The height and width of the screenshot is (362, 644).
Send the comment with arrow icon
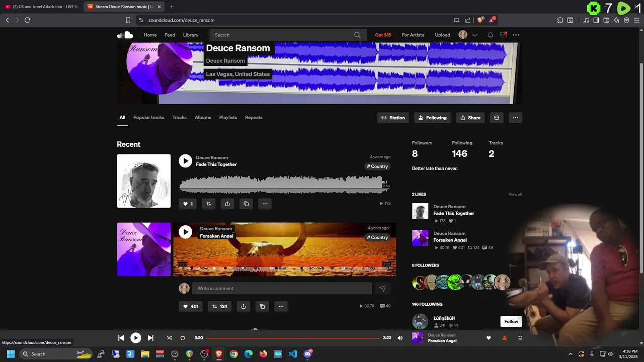pyautogui.click(x=382, y=288)
